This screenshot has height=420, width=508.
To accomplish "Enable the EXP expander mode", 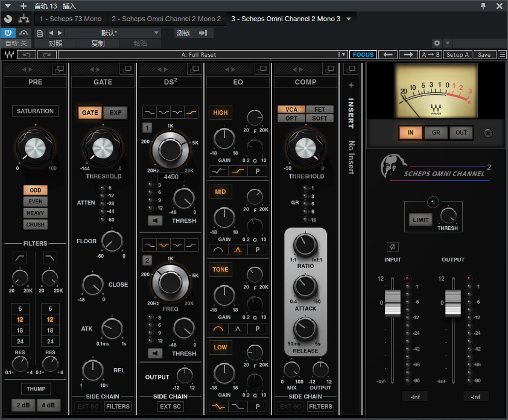I will click(116, 113).
